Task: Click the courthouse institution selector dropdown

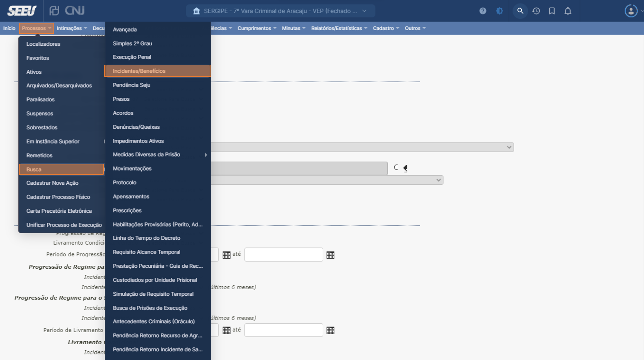Action: click(x=278, y=11)
